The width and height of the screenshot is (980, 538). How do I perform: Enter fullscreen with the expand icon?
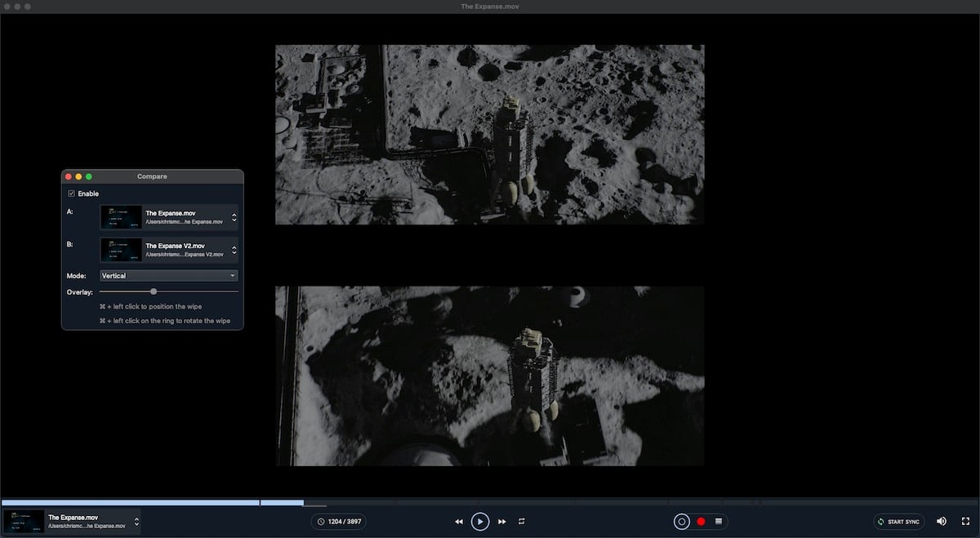pyautogui.click(x=965, y=522)
